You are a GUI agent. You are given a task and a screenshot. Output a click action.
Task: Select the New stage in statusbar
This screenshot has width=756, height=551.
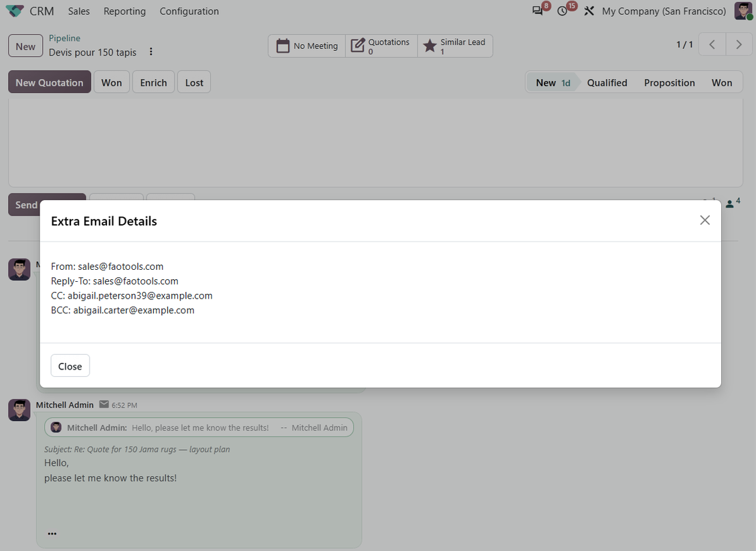pyautogui.click(x=553, y=82)
